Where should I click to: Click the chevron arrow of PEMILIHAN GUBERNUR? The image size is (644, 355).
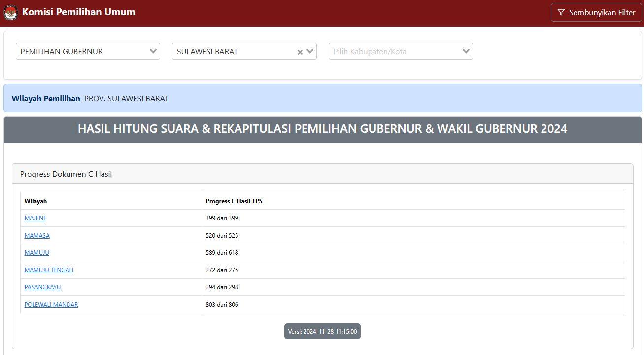point(153,51)
